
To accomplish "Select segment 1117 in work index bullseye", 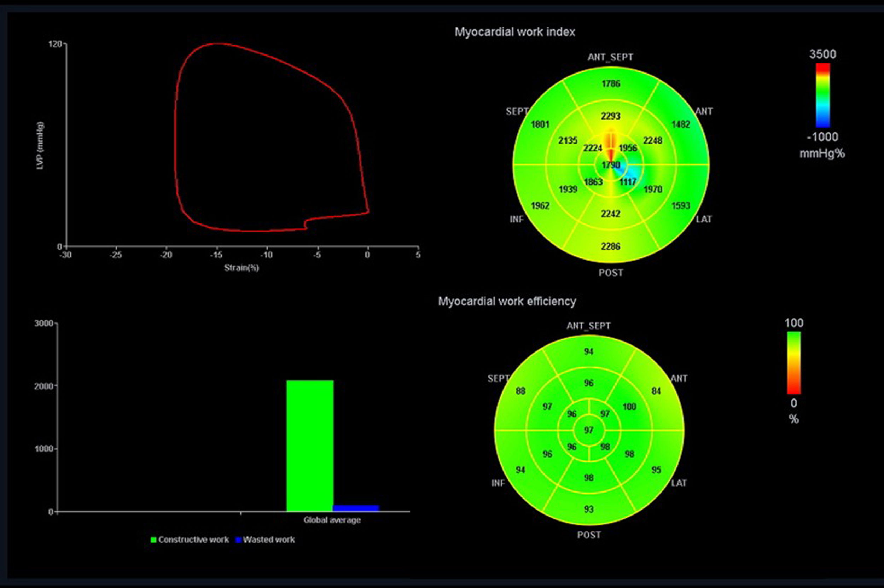I will coord(628,182).
